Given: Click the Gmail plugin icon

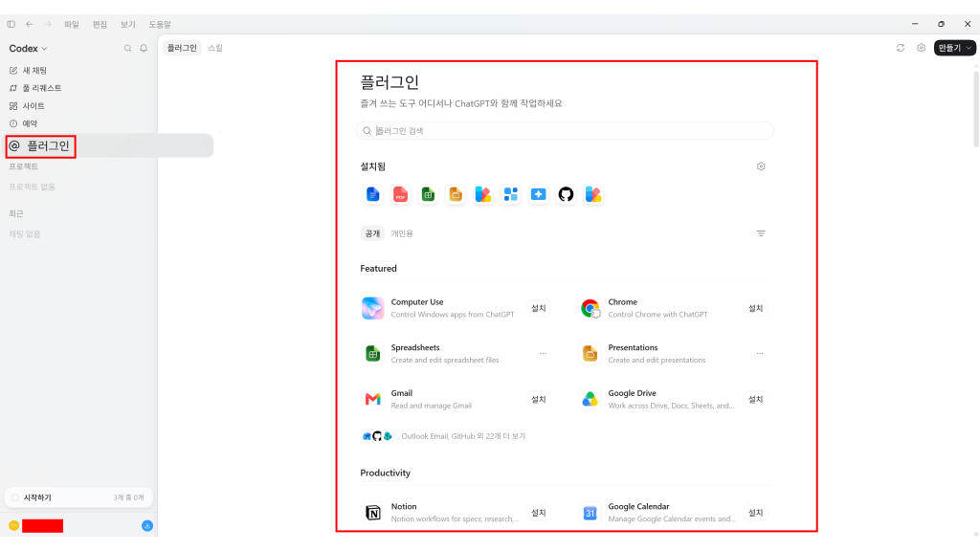Looking at the screenshot, I should (x=372, y=399).
